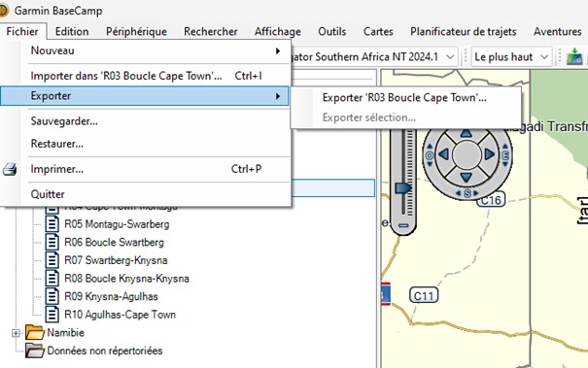
Task: Click the center of the map pan control
Action: pos(467,154)
